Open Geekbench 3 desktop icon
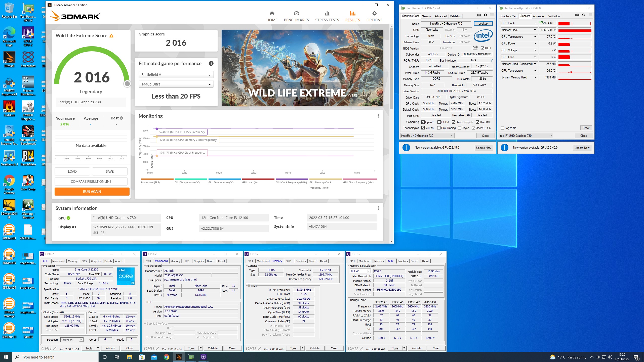The image size is (644, 362). (9, 158)
